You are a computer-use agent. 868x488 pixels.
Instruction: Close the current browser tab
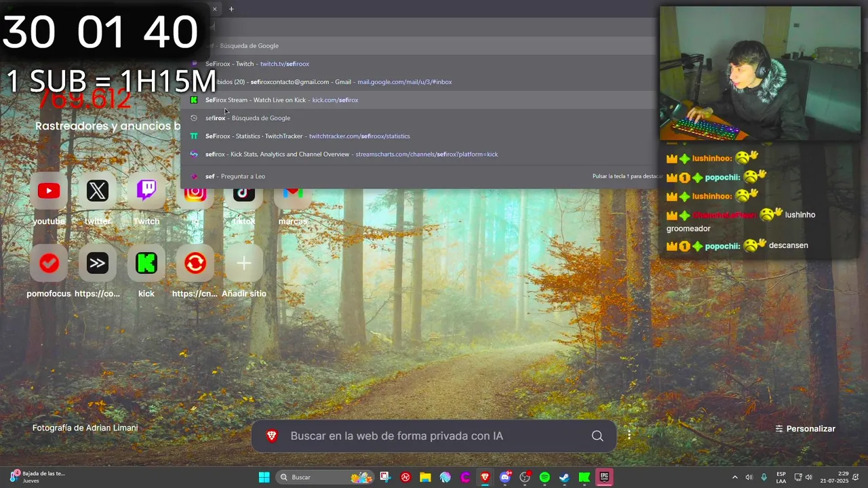point(214,9)
